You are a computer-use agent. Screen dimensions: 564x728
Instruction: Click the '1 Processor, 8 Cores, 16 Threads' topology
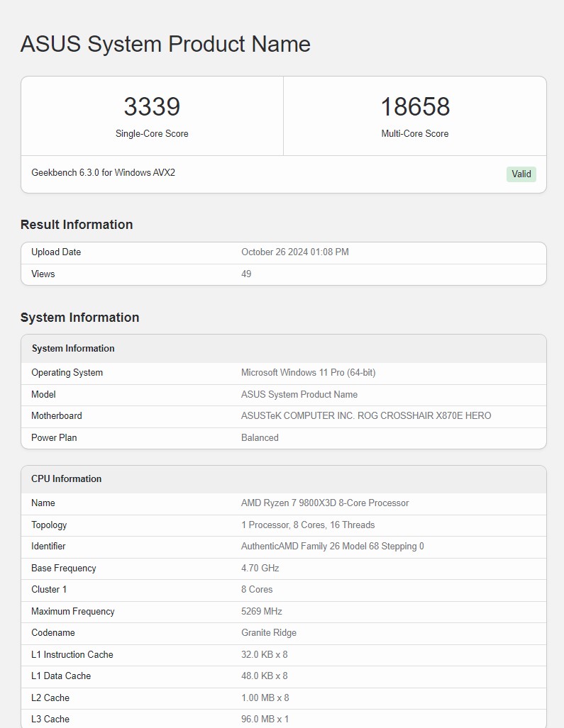[308, 525]
